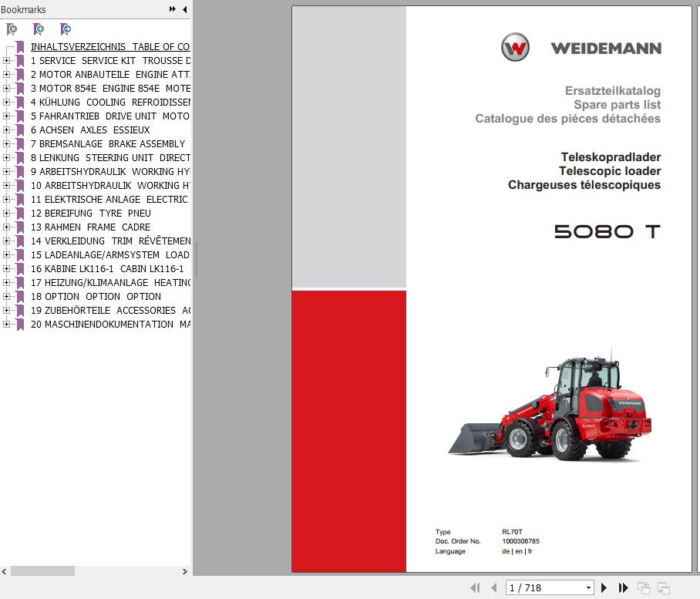The image size is (700, 599).
Task: Select bookmark 3 MOTOR 854E
Action: click(110, 89)
